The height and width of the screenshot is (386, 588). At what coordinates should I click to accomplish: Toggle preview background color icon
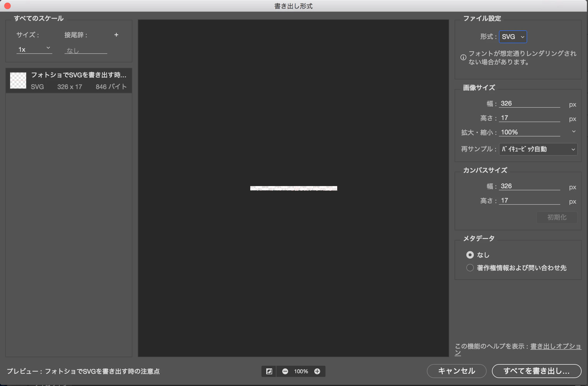(x=269, y=371)
